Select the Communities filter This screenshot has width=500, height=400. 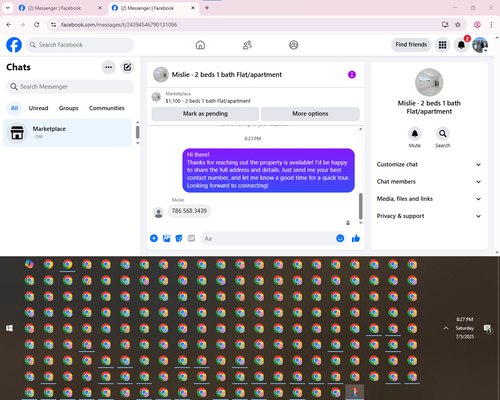[x=107, y=108]
